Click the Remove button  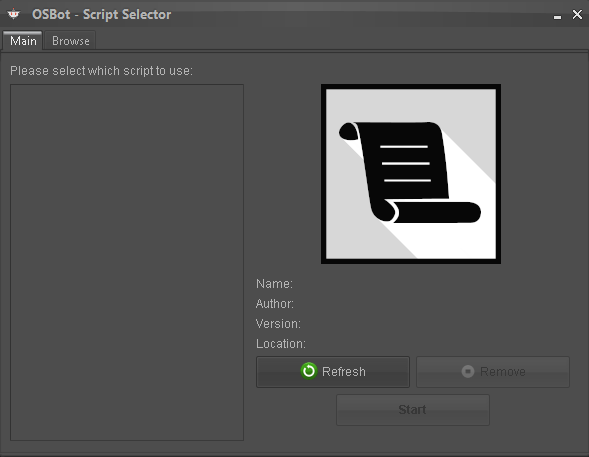pyautogui.click(x=493, y=372)
